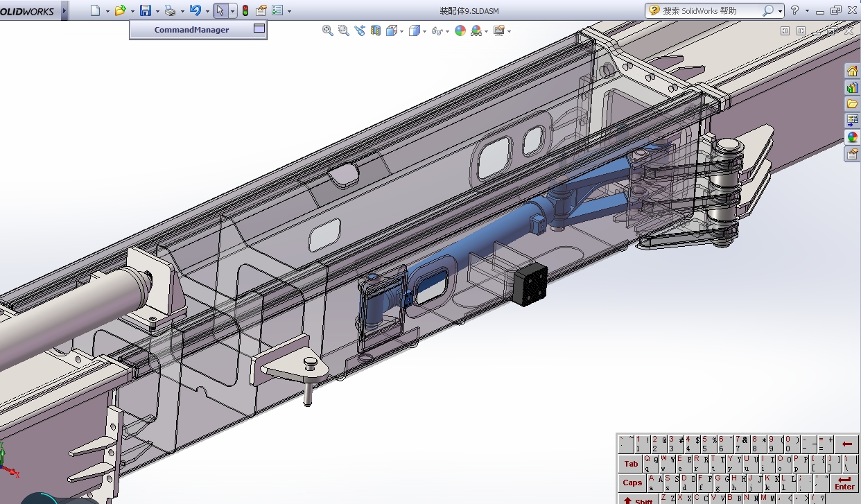
Task: Open the Display Style cube icon
Action: tap(415, 31)
